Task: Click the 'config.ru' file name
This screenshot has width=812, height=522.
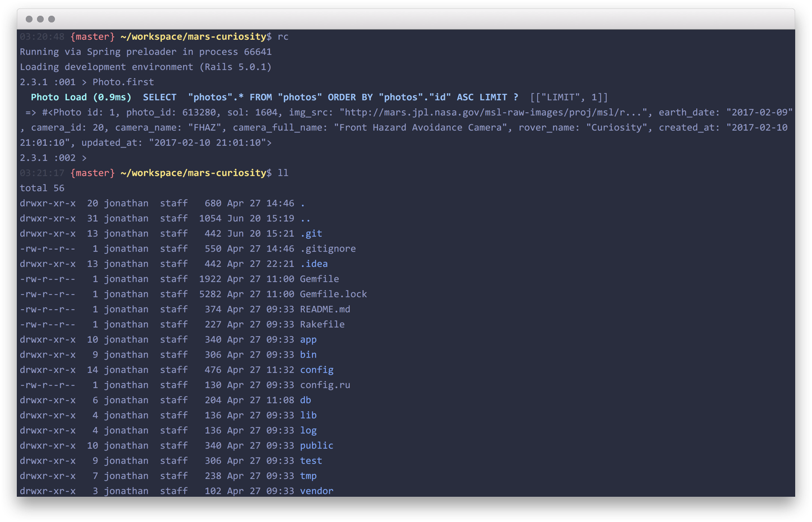Action: point(325,385)
